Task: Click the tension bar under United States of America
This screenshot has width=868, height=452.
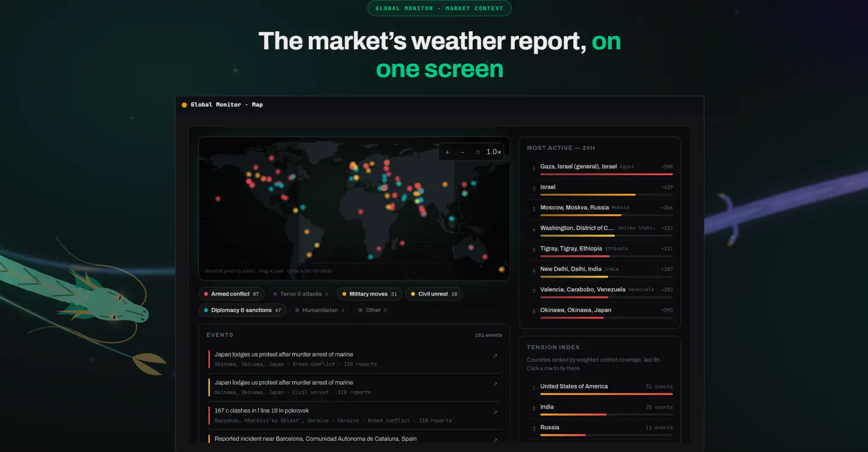Action: pos(606,394)
